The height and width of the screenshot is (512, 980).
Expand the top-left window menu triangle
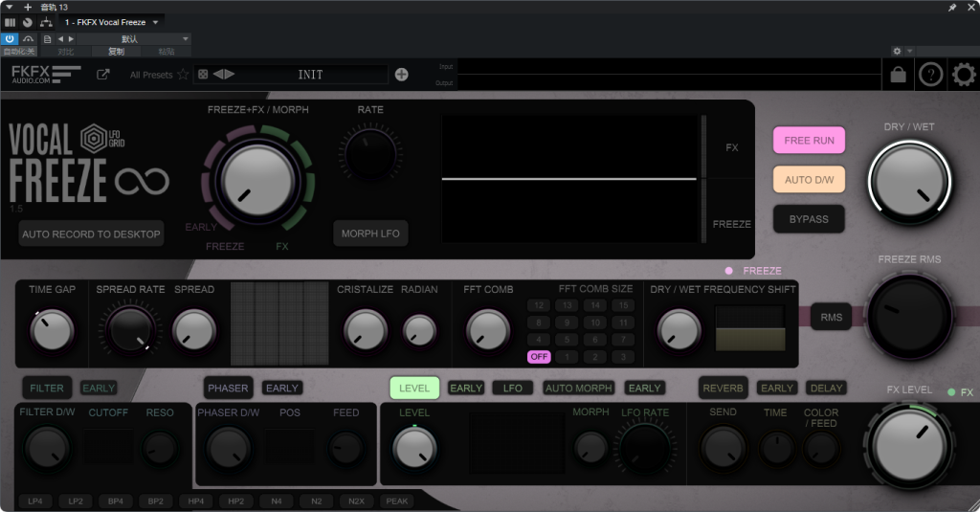pos(10,7)
